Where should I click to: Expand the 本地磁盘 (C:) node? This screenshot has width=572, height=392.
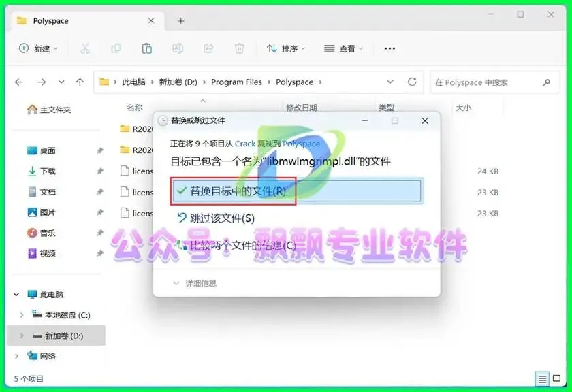(x=22, y=315)
